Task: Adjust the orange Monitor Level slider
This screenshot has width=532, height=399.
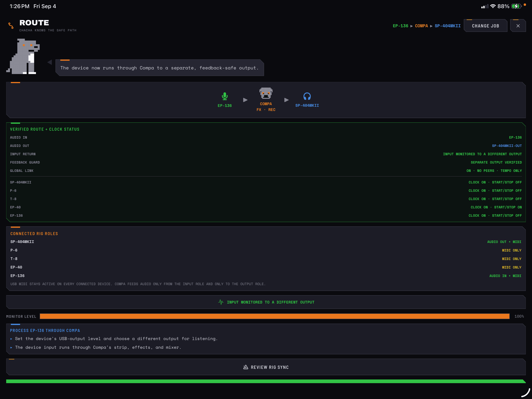Action: tap(275, 316)
